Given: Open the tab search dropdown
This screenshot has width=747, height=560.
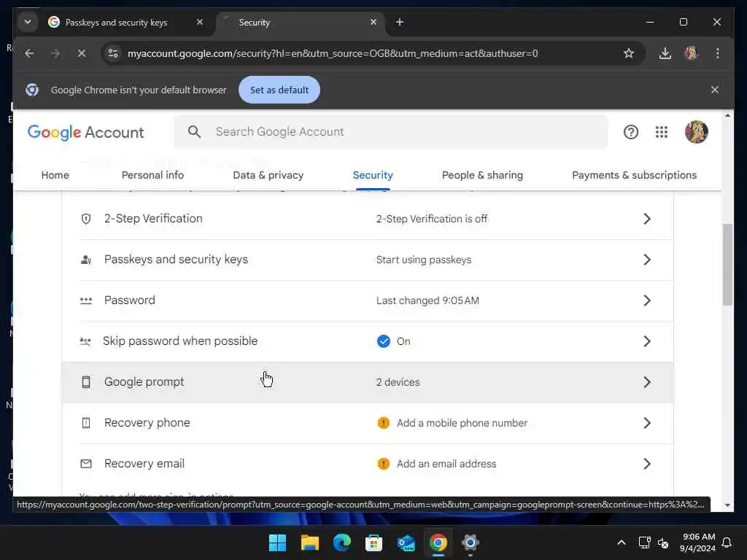Looking at the screenshot, I should (28, 22).
